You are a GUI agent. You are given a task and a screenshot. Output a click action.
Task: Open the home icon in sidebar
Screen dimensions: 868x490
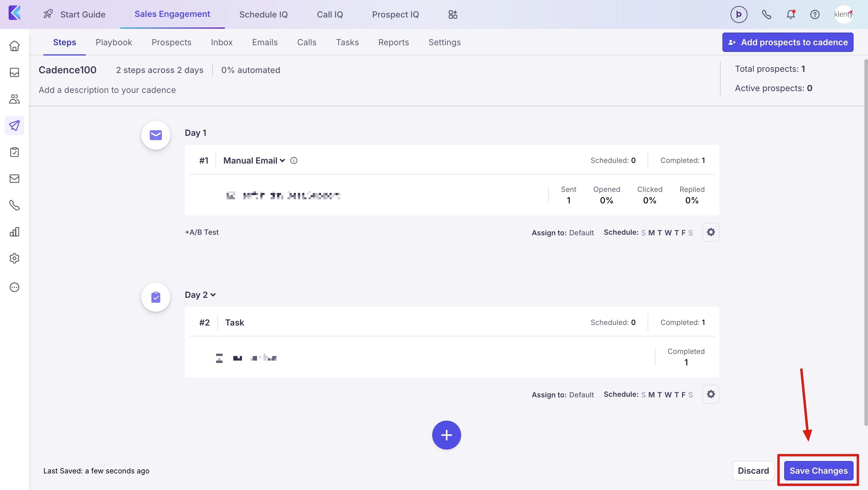coord(14,46)
